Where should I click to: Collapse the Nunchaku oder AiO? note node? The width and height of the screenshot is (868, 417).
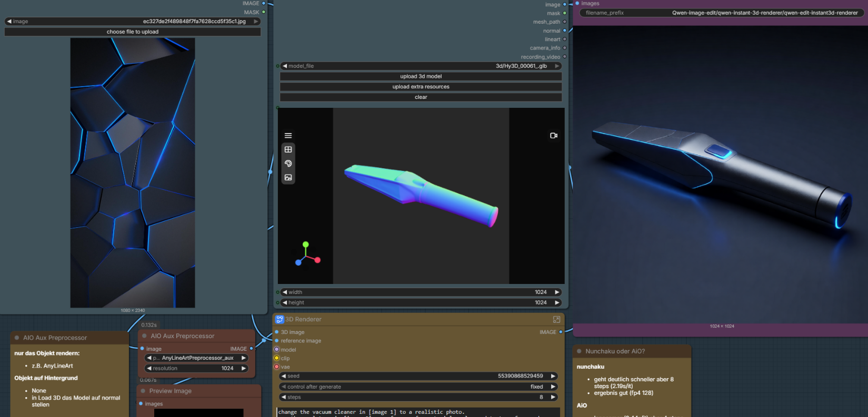coord(580,351)
